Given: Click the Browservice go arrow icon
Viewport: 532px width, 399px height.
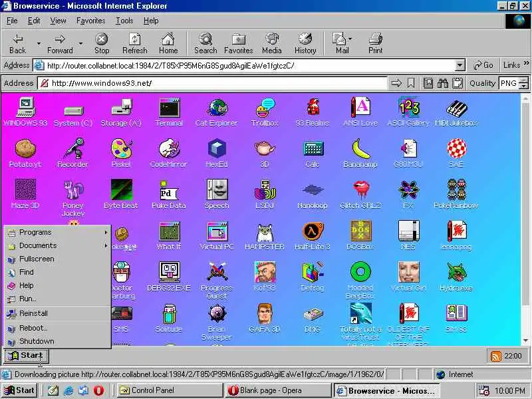Looking at the screenshot, I should pyautogui.click(x=396, y=83).
